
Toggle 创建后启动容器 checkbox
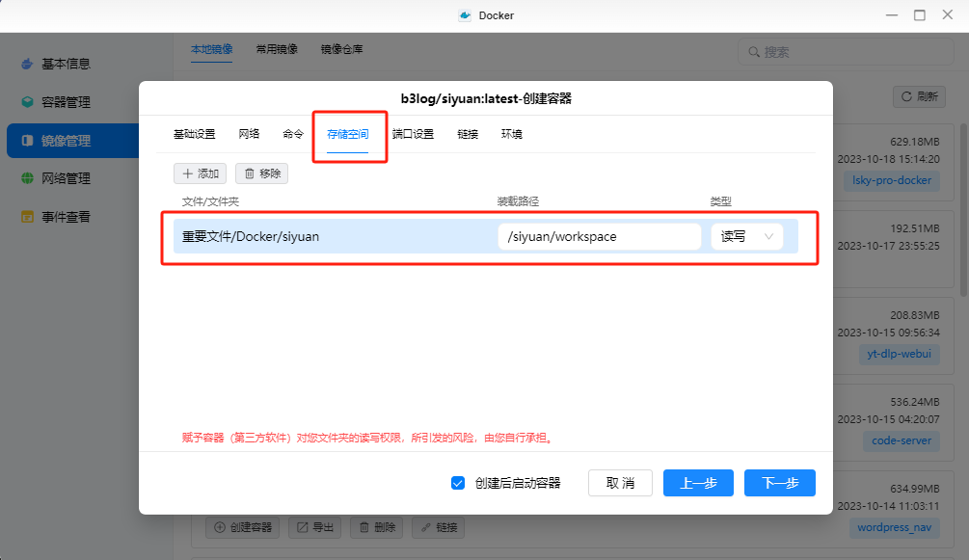[458, 483]
